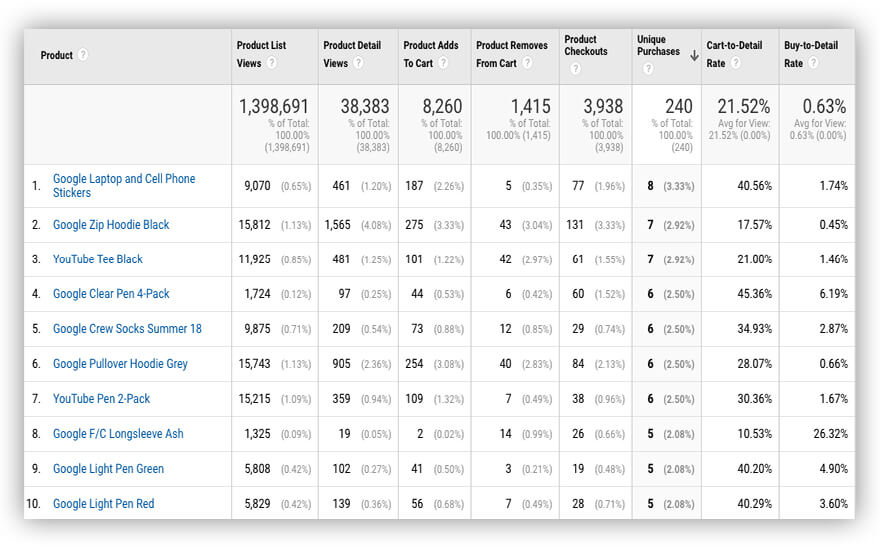This screenshot has width=880, height=548.
Task: Click adds to cart value 254
Action: [x=414, y=364]
